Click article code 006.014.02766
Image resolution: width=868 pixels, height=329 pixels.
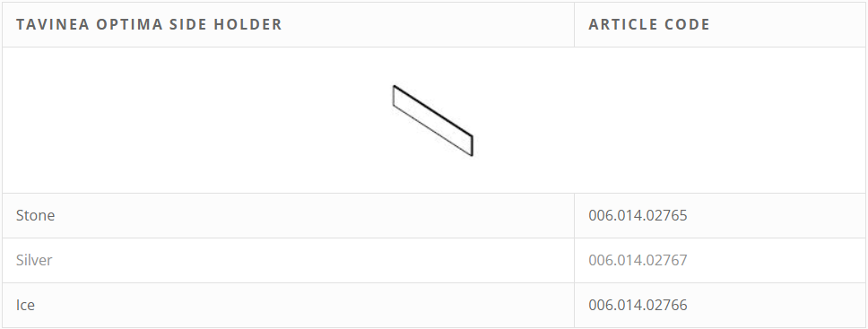click(638, 305)
